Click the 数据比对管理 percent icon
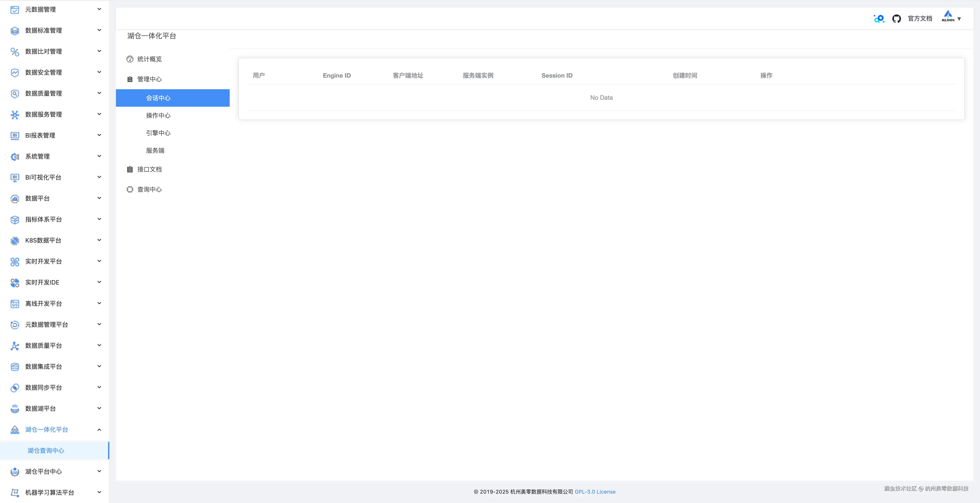This screenshot has width=980, height=503. 15,52
